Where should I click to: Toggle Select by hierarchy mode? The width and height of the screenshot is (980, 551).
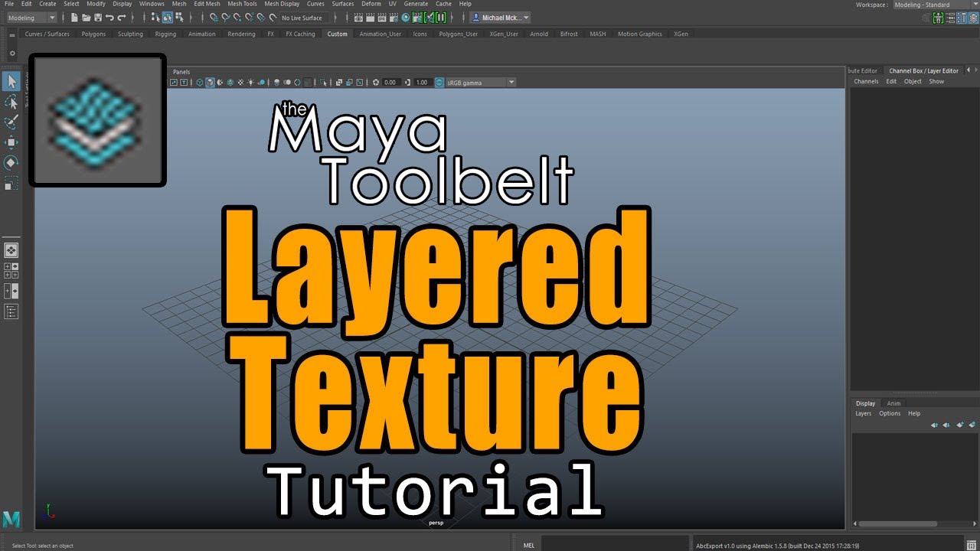[155, 18]
